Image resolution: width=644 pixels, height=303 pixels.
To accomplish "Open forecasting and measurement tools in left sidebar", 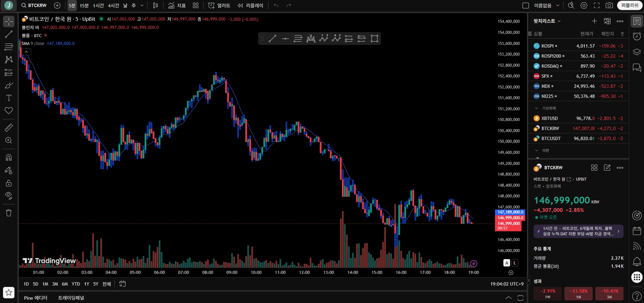I will (9, 72).
